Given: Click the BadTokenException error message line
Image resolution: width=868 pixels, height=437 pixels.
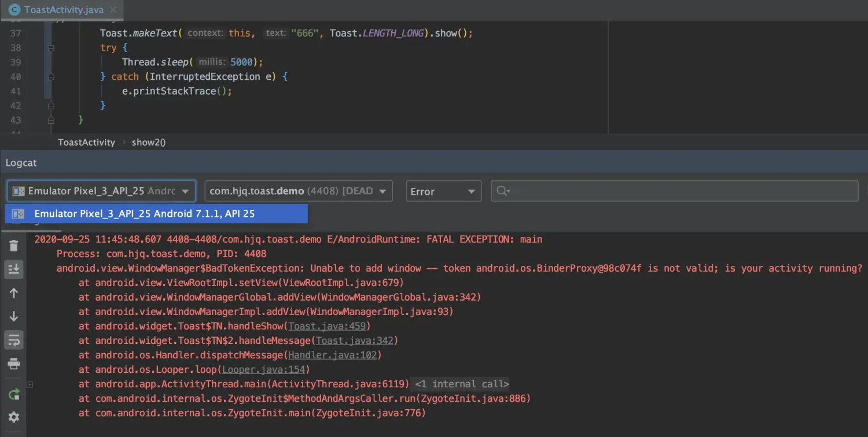Looking at the screenshot, I should pos(459,268).
